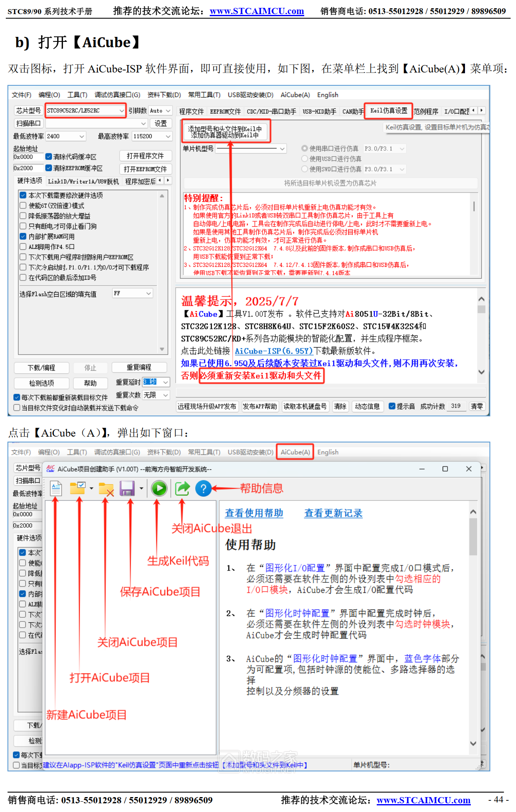The width and height of the screenshot is (516, 812).
Task: Click the open AiCube project folder icon
Action: (78, 488)
